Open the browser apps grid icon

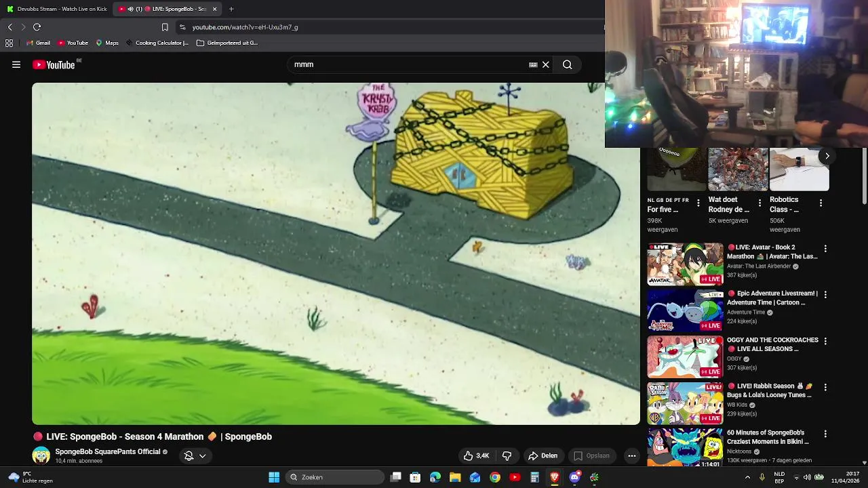click(x=9, y=43)
